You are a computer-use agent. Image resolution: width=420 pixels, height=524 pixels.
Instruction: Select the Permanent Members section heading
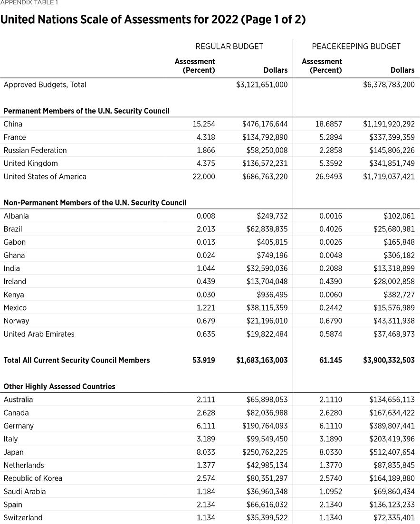tap(86, 111)
